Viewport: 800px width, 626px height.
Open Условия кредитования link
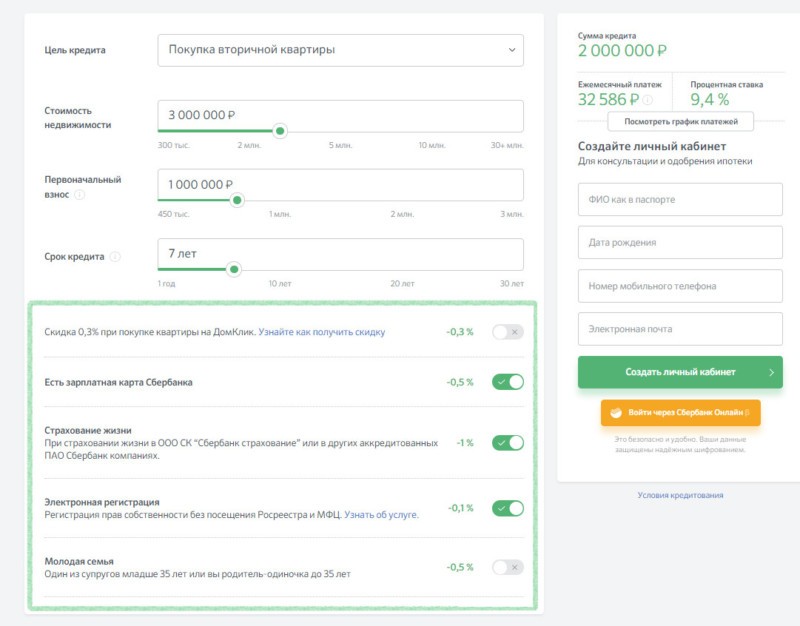click(680, 495)
